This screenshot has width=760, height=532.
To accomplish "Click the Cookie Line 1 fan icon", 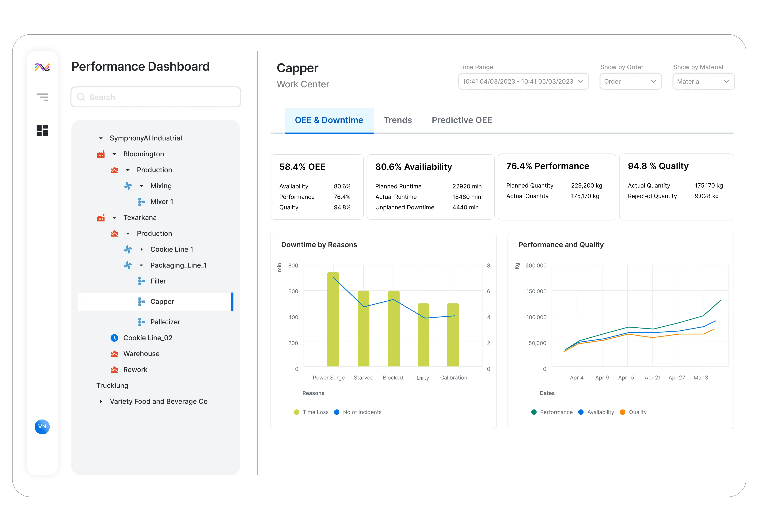I will pyautogui.click(x=128, y=250).
